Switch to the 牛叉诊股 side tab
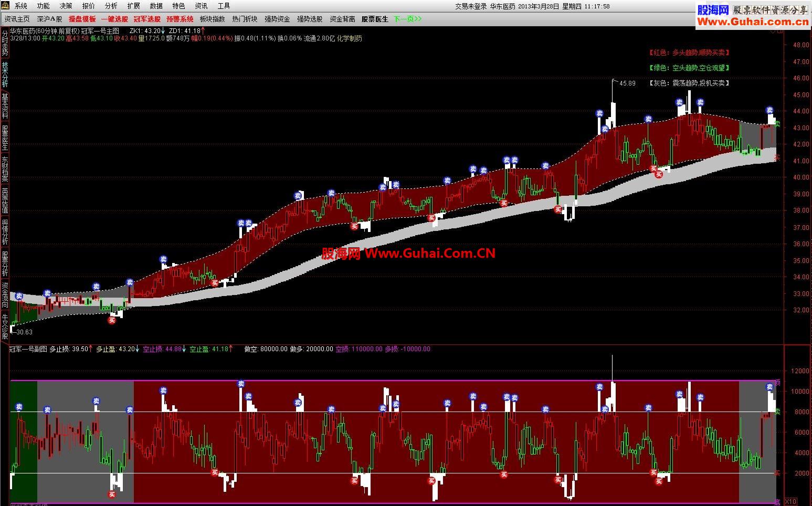This screenshot has height=506, width=812. (x=5, y=326)
